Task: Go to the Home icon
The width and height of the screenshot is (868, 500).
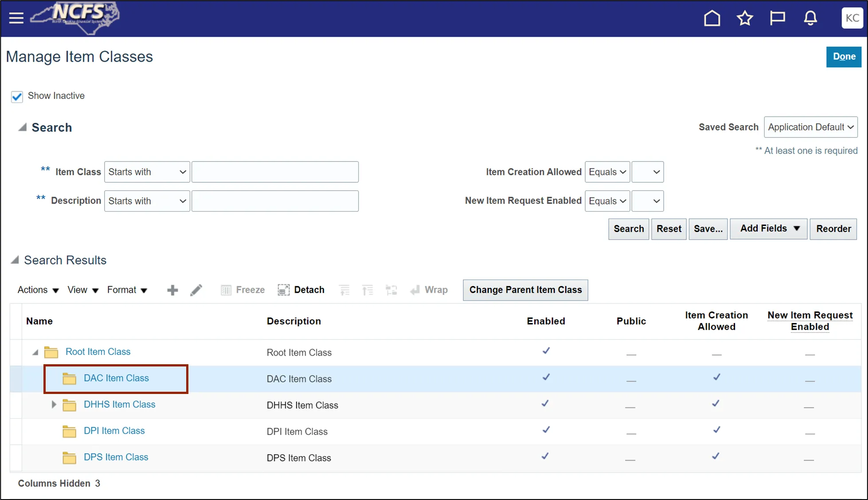Action: (712, 18)
